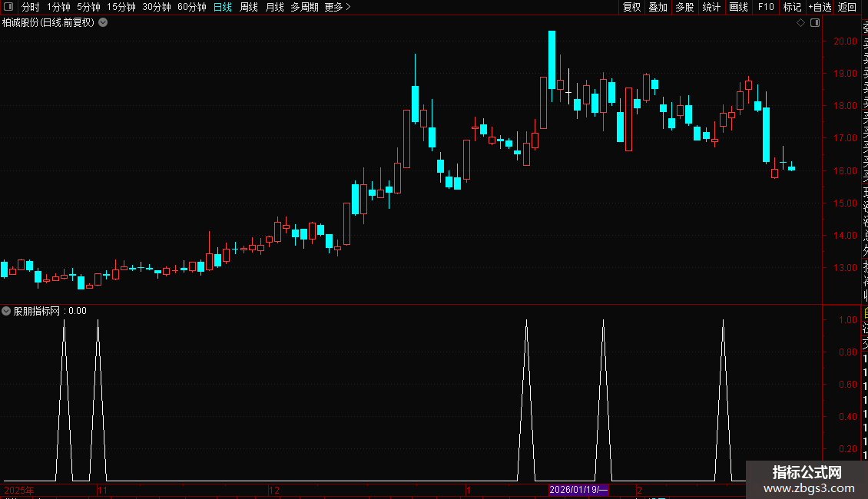The image size is (868, 499).
Task: Open the 多周期 multi-period view
Action: click(304, 7)
